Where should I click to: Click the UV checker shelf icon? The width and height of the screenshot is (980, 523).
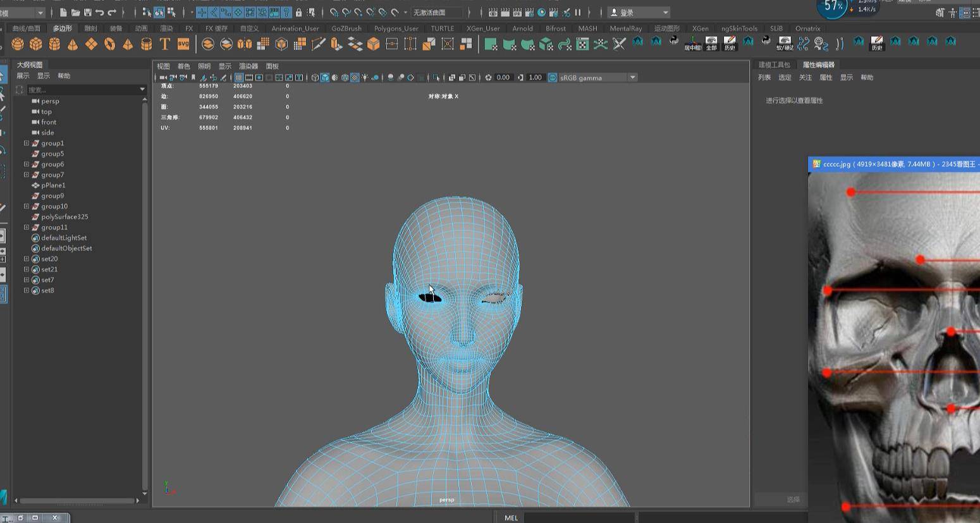point(582,44)
